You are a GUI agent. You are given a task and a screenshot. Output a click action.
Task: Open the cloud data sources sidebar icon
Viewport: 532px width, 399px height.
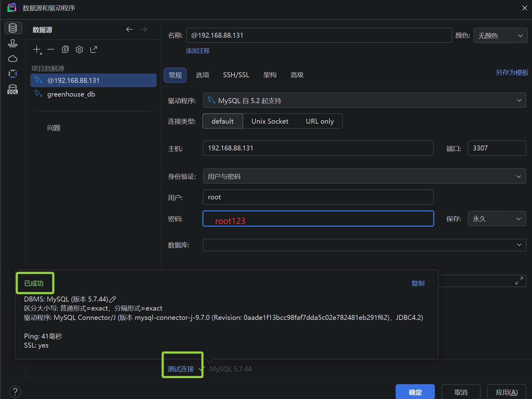coord(13,59)
